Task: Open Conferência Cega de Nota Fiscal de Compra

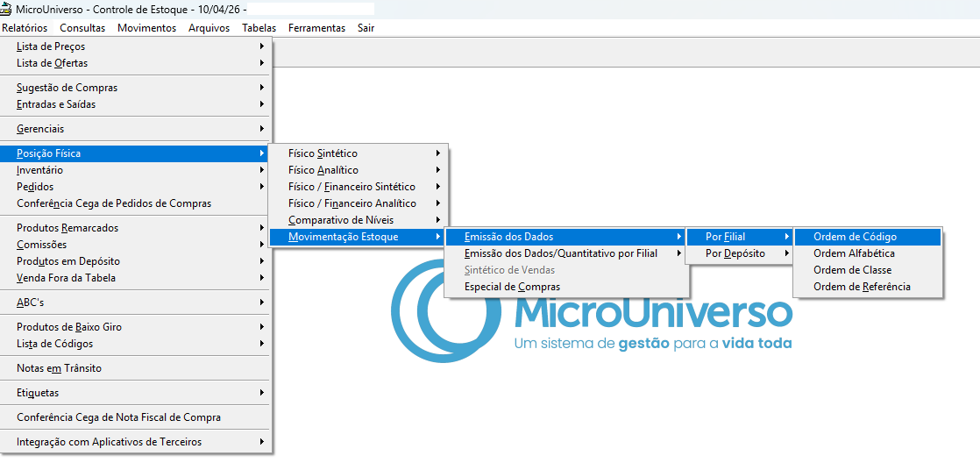Action: (x=118, y=417)
